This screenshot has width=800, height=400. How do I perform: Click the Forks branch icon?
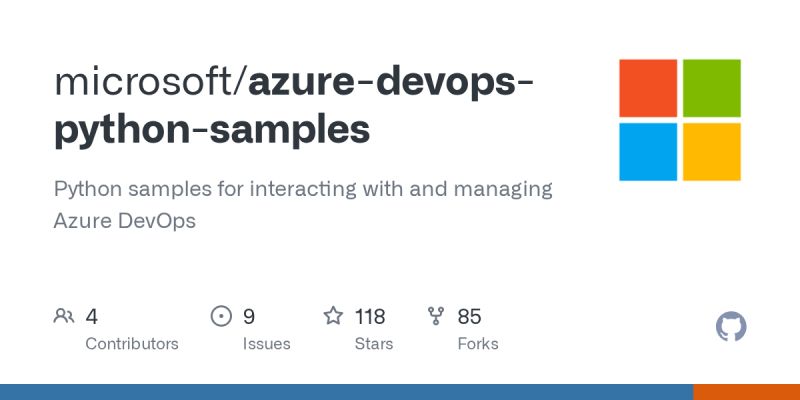point(436,317)
